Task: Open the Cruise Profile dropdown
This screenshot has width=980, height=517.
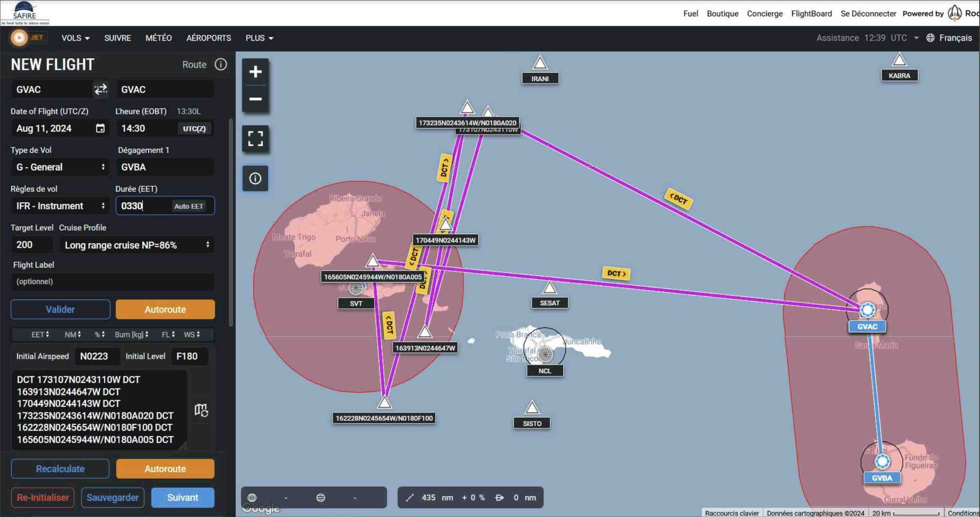Action: coord(137,245)
